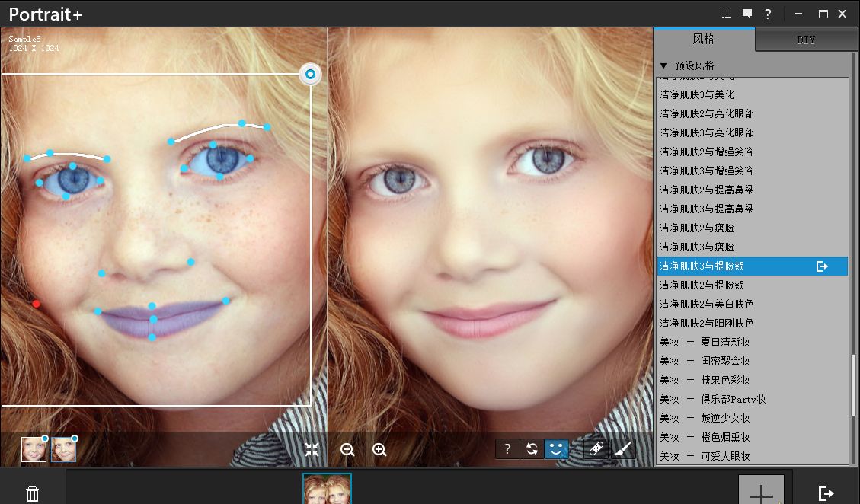Toggle the smiley face keypoints button
Viewport: 860px width, 504px height.
[556, 449]
